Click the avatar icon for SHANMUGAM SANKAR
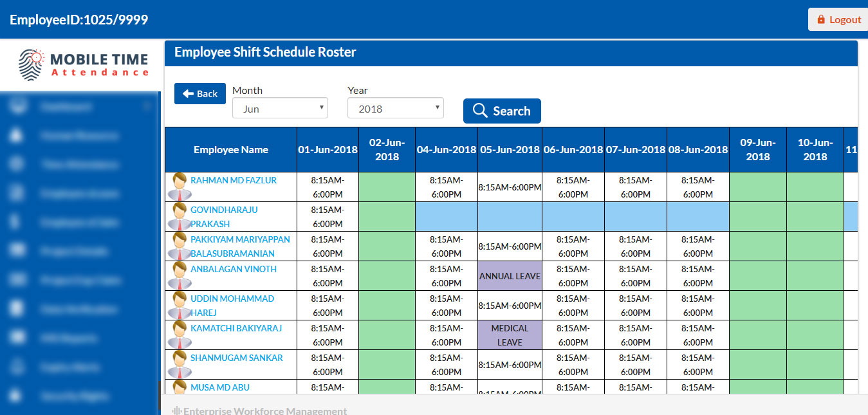The height and width of the screenshot is (415, 868). point(179,364)
